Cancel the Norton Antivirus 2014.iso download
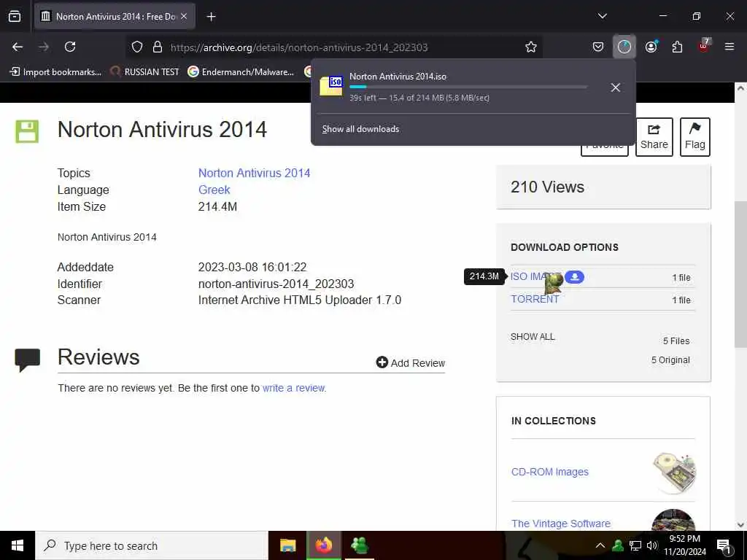Screen dimensions: 747x560 tap(616, 87)
